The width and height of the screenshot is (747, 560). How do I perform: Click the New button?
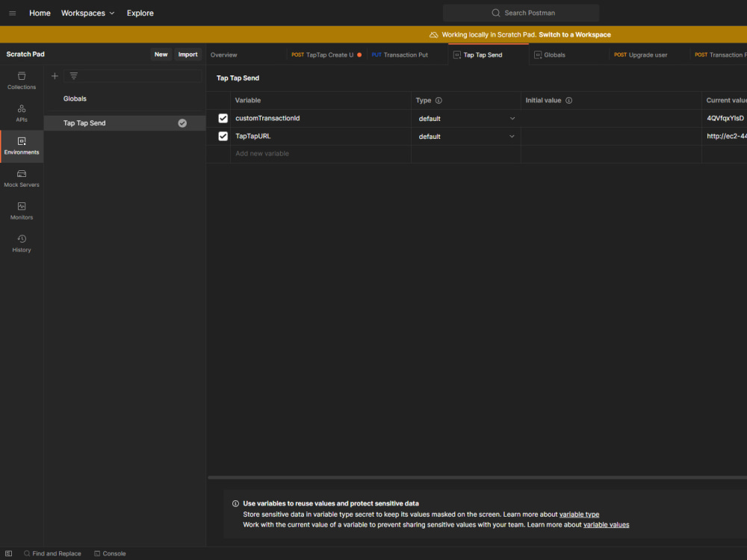(x=161, y=55)
